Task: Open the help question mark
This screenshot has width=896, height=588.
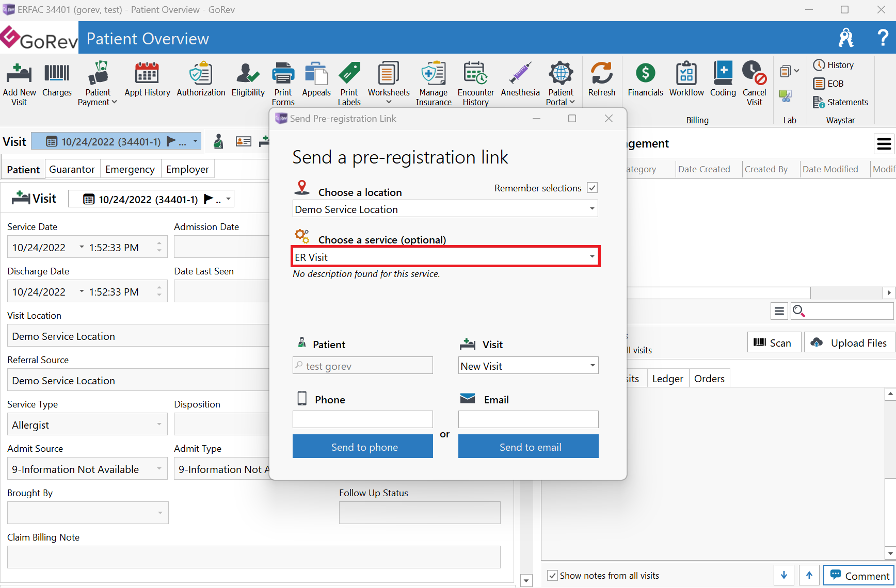Action: pos(883,38)
